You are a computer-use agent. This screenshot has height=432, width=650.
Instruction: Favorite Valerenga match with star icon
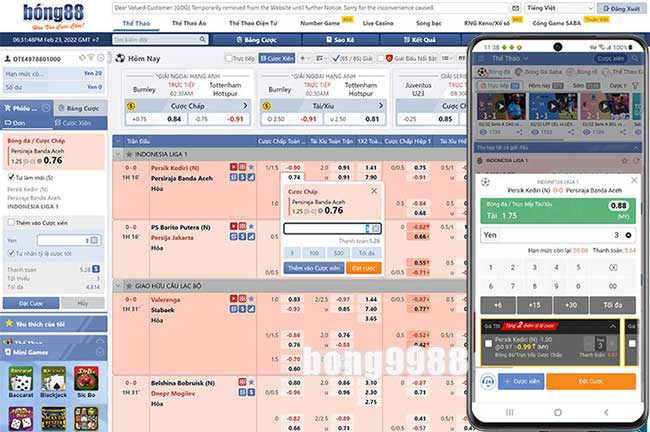coord(251,299)
